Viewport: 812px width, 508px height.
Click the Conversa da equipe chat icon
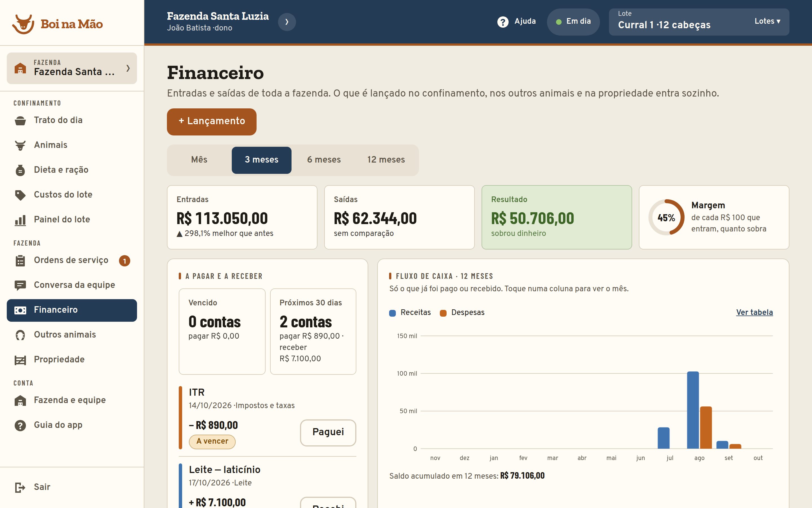click(x=20, y=285)
